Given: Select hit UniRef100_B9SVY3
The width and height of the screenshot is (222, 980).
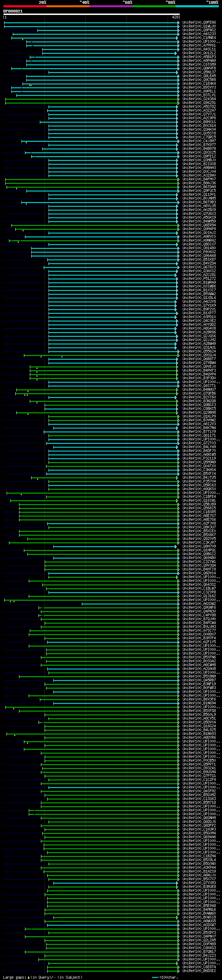Looking at the screenshot, I should point(199,87).
